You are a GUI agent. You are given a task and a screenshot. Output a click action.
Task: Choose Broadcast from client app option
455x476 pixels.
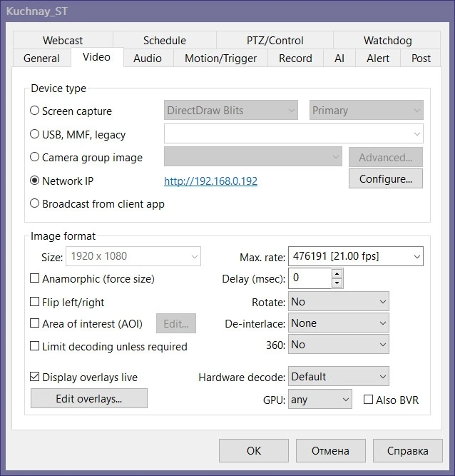[34, 203]
